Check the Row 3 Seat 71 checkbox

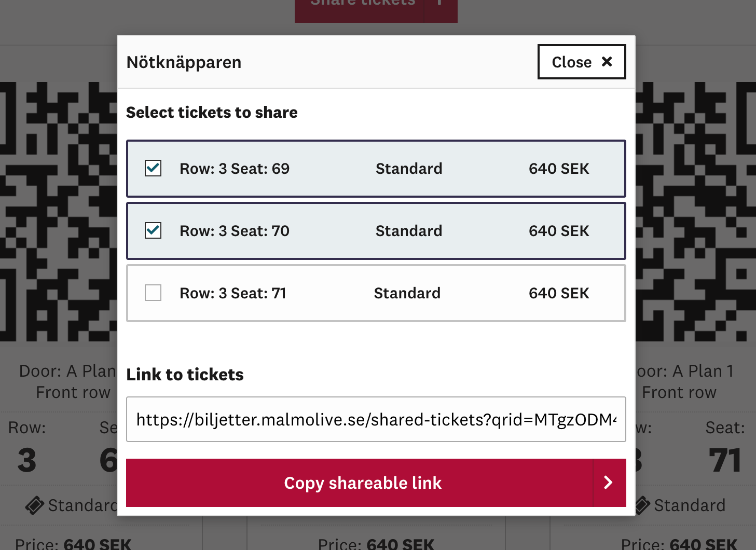tap(153, 293)
